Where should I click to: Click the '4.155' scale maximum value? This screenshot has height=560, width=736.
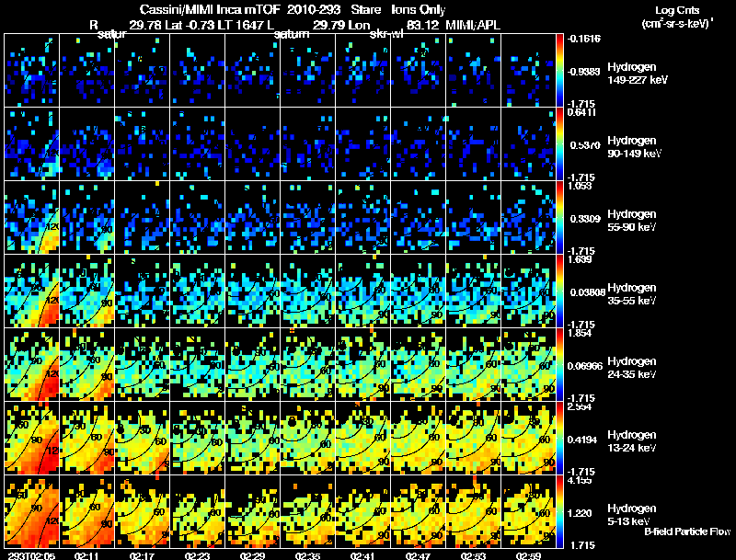coord(580,480)
